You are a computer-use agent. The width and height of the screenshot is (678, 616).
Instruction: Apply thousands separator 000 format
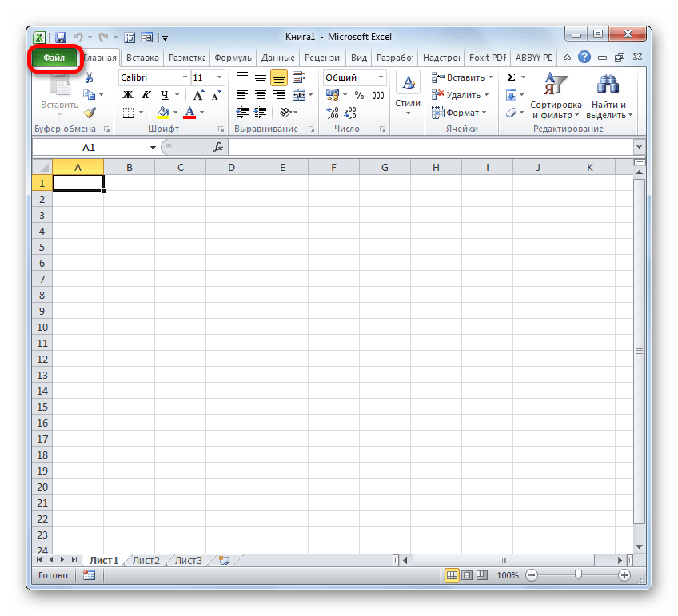[x=378, y=95]
